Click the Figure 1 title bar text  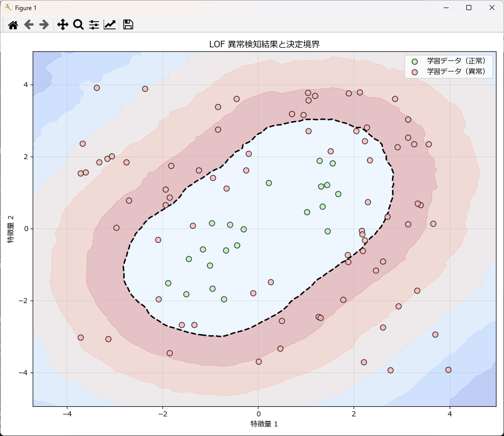[26, 8]
